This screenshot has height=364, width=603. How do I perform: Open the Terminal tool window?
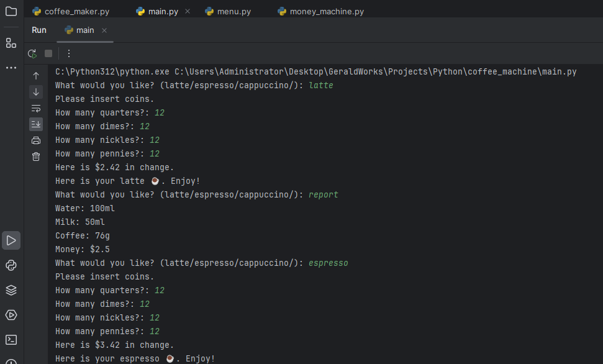11,340
